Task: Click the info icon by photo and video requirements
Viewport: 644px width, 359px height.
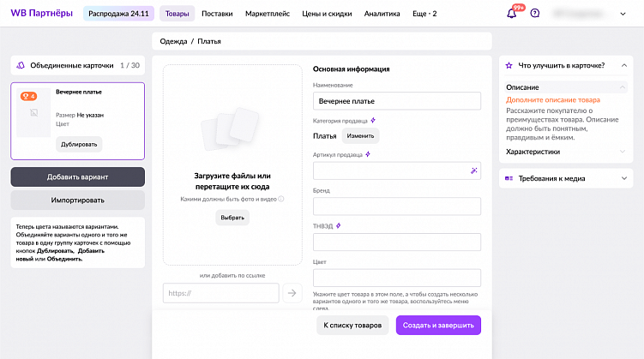Action: point(281,199)
